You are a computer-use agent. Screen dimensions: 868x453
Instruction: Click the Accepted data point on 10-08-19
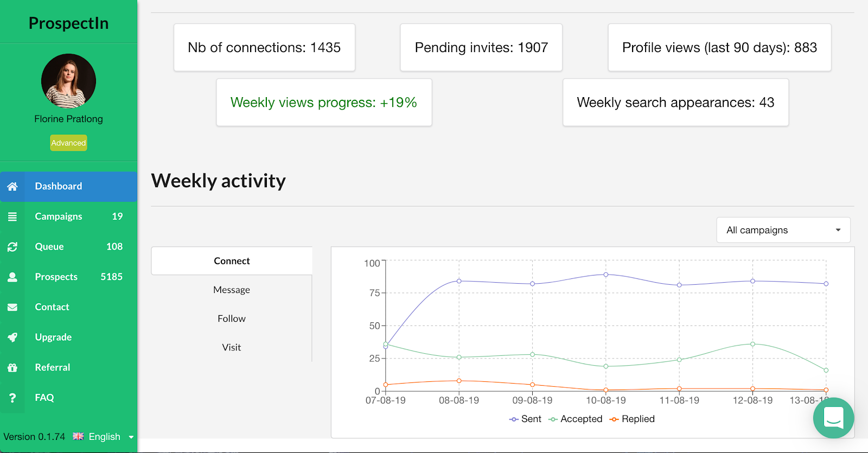[x=606, y=366]
